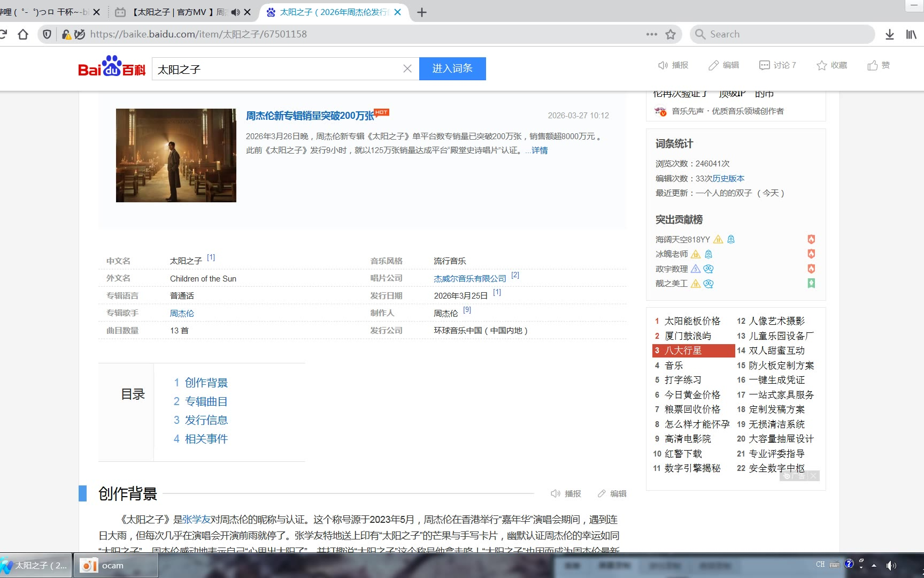Click the album news thumbnail image

[176, 155]
